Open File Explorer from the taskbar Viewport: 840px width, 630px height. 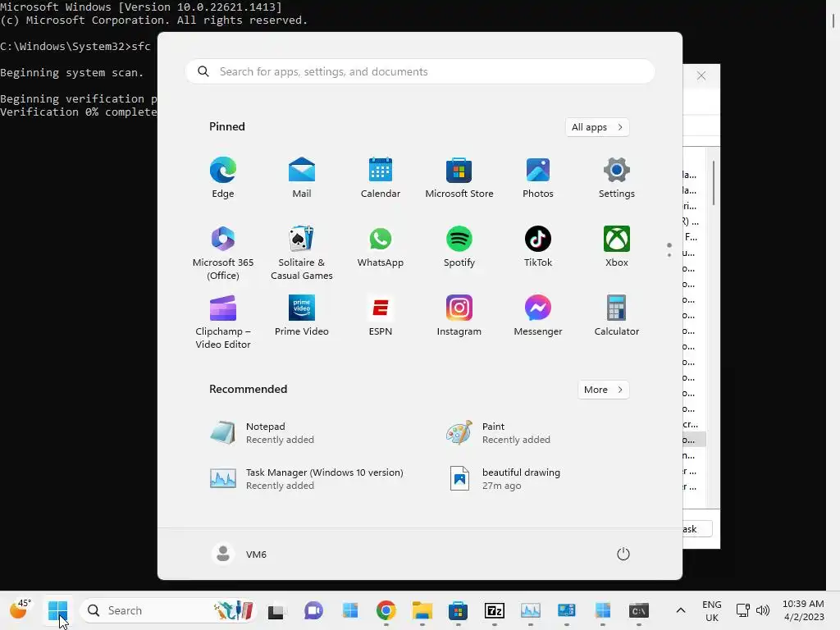(x=422, y=610)
